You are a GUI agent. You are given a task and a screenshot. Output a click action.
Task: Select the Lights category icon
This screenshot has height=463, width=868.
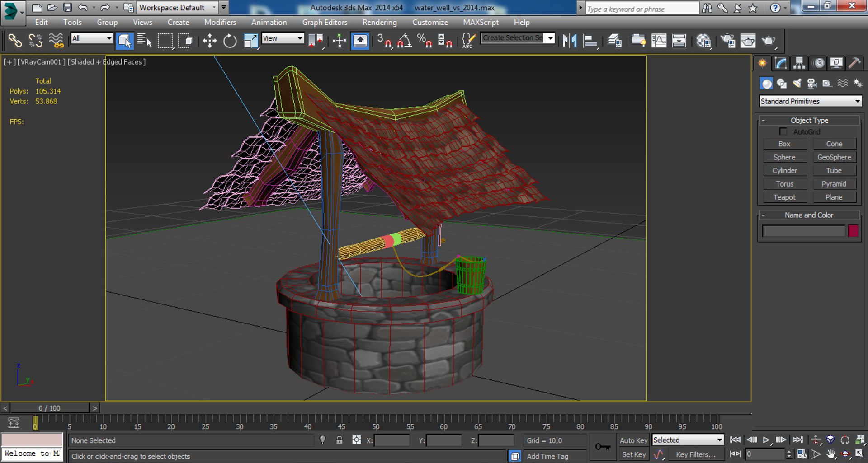point(797,84)
